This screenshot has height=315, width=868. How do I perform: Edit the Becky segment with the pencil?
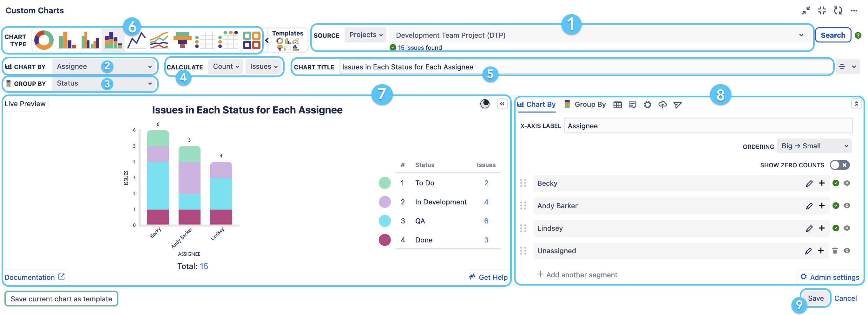click(x=809, y=183)
